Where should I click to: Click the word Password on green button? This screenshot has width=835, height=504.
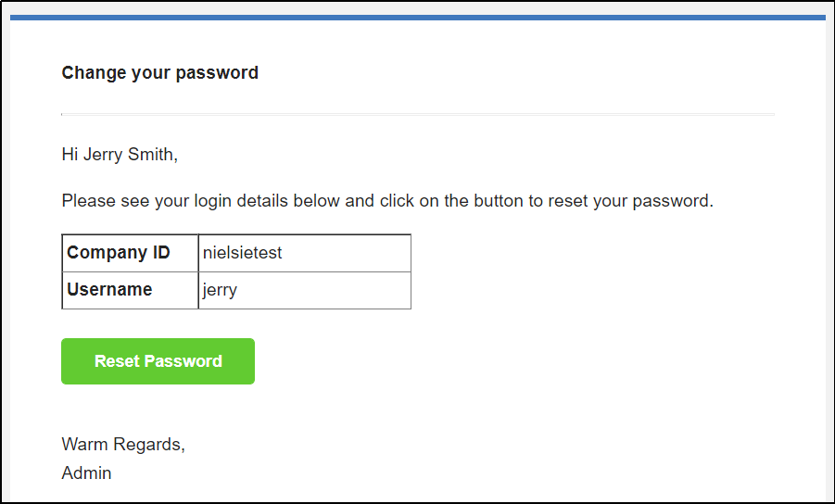[183, 360]
